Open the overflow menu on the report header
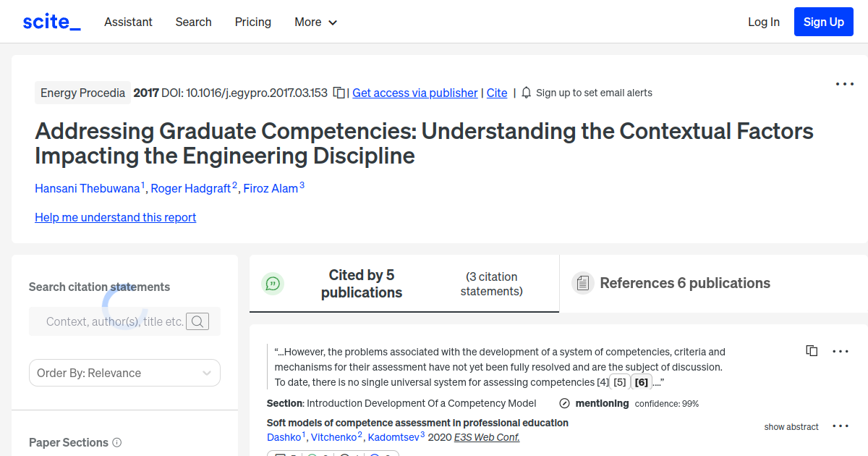Screen dimensions: 868x456 pyautogui.click(x=844, y=84)
